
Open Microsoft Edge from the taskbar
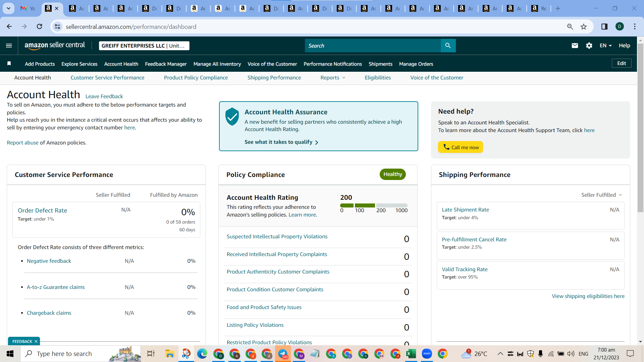pyautogui.click(x=202, y=354)
